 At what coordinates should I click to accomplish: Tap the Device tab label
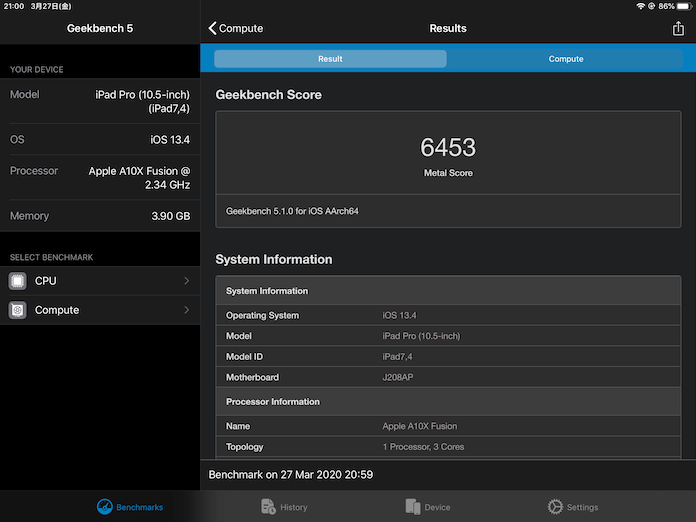[x=437, y=507]
